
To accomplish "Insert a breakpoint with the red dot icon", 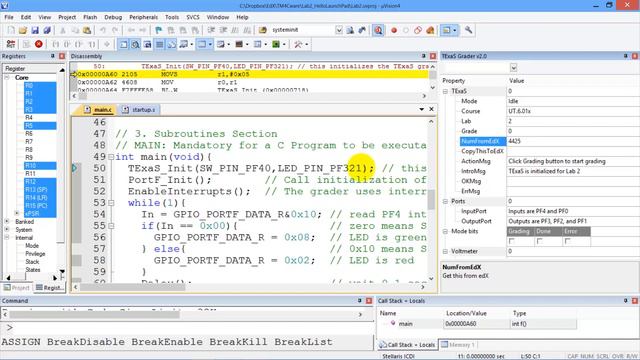I will pos(394,30).
